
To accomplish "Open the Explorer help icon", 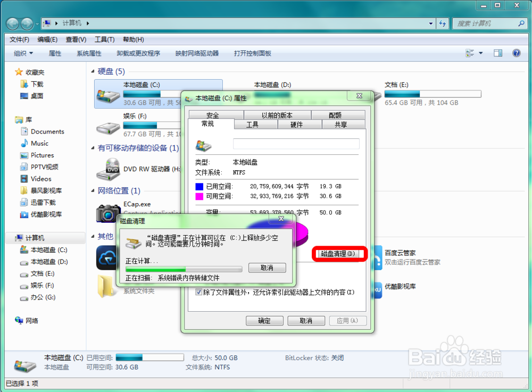I will pyautogui.click(x=517, y=53).
